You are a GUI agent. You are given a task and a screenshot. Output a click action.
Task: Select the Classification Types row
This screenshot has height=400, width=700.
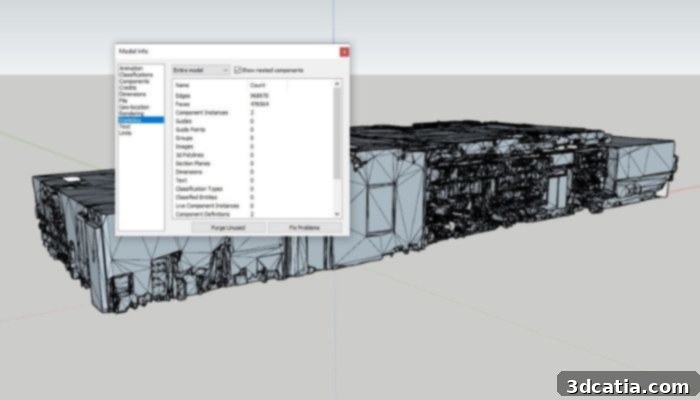253,189
